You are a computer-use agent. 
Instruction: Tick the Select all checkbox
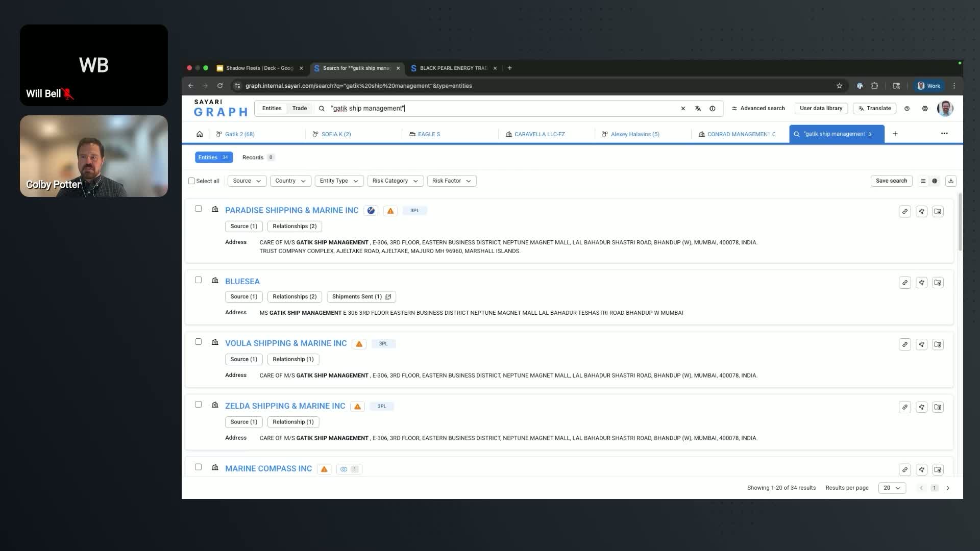(191, 181)
